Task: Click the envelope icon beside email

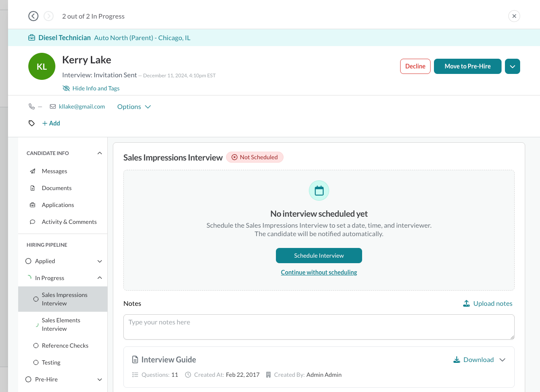Action: pos(53,106)
